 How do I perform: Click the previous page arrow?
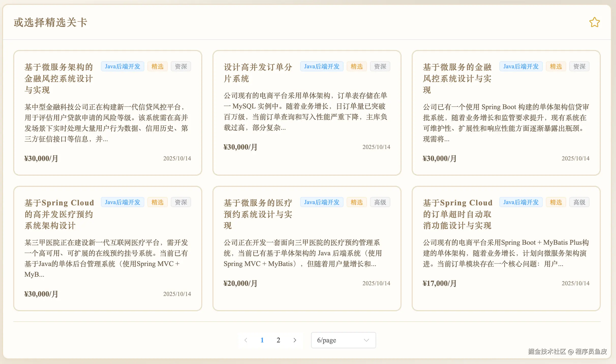click(x=246, y=340)
